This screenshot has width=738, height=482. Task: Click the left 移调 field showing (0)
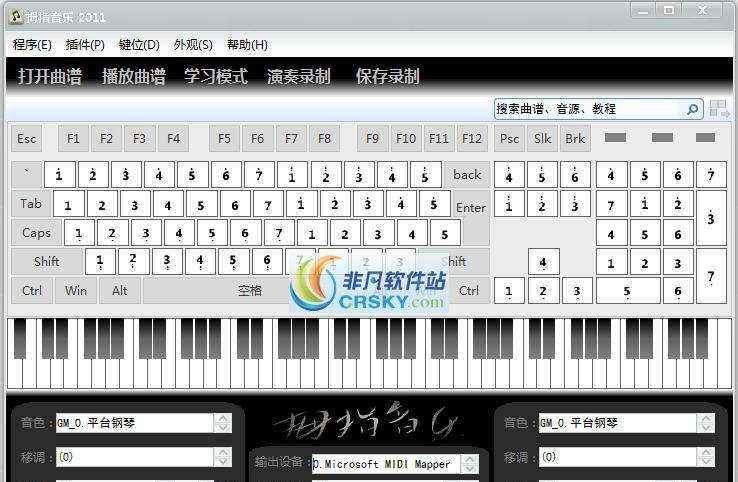tap(135, 457)
